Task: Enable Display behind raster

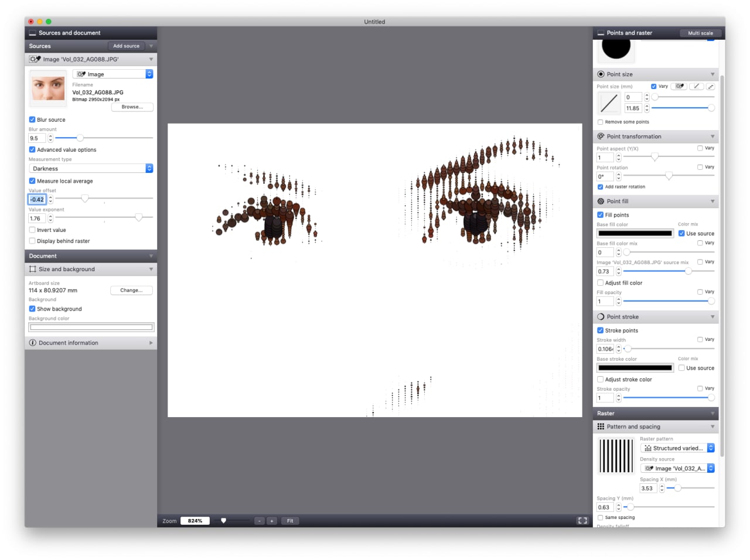Action: point(32,241)
